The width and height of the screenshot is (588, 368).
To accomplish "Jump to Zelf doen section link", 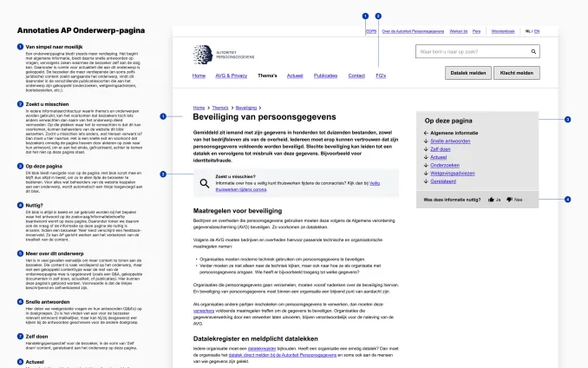I will click(441, 149).
